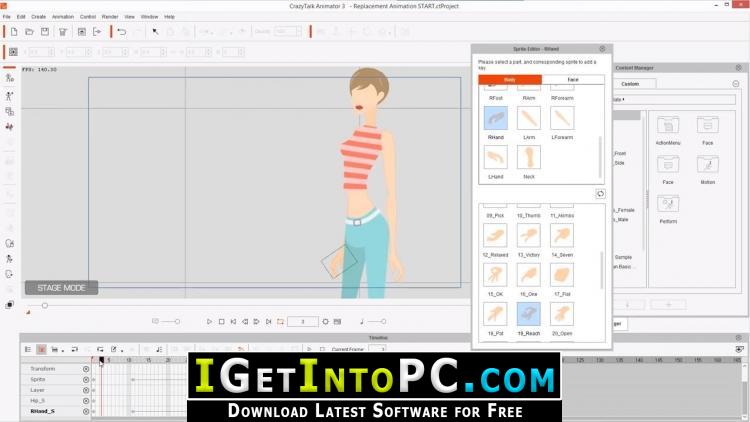Open the Animation menu

pyautogui.click(x=62, y=17)
